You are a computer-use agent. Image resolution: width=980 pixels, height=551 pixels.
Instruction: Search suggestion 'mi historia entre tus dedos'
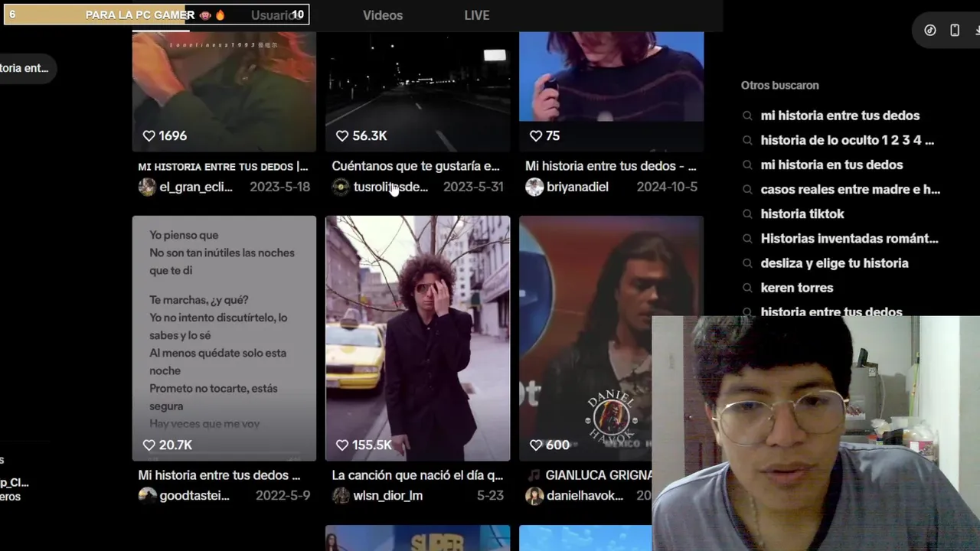[840, 116]
